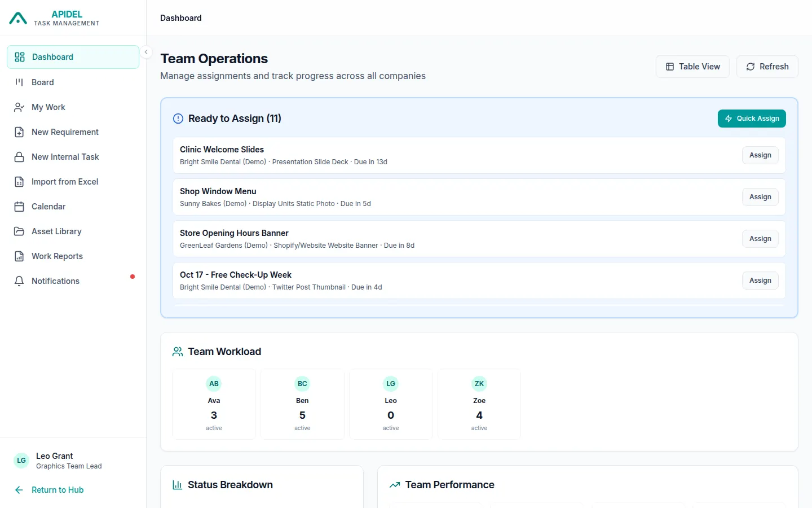Image resolution: width=812 pixels, height=508 pixels.
Task: Click the Calendar icon in sidebar
Action: coord(19,207)
